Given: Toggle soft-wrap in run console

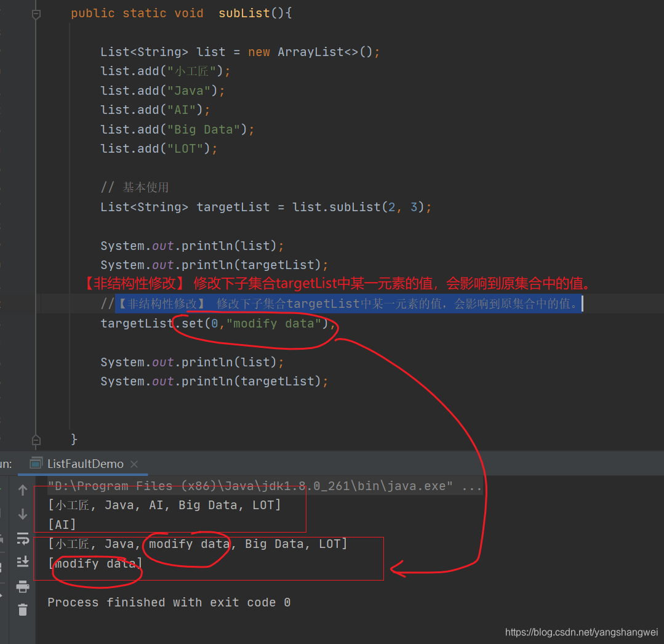Looking at the screenshot, I should click(x=23, y=539).
